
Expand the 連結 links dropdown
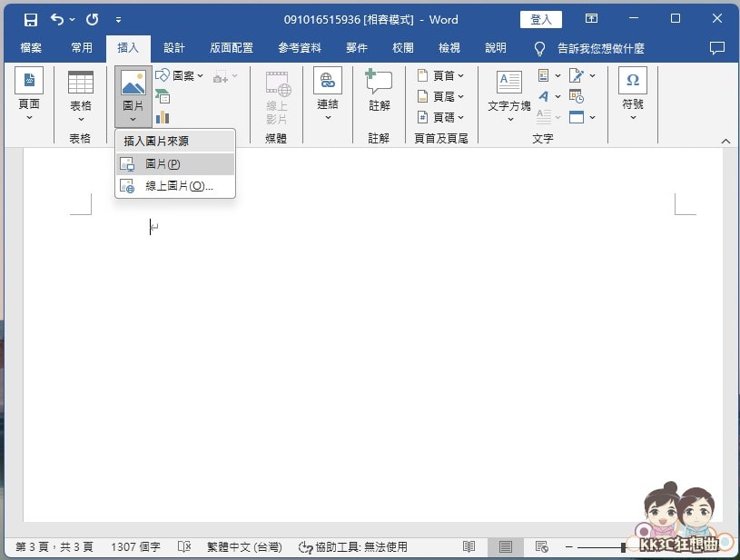coord(328,95)
